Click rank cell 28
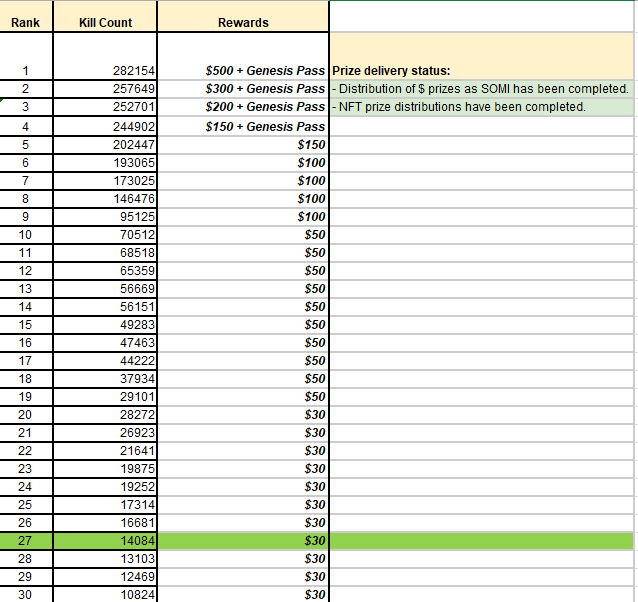The height and width of the screenshot is (602, 638). click(25, 558)
